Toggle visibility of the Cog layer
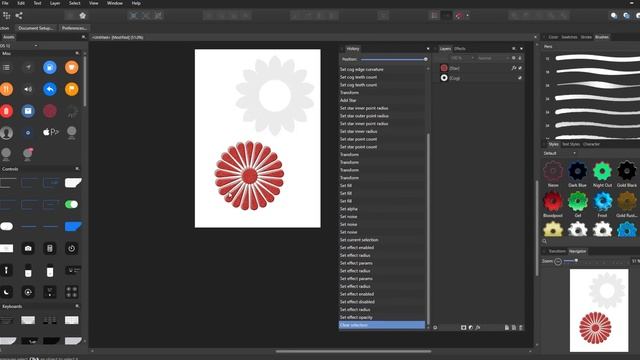Screen dimensions: 640x360 tap(520, 78)
